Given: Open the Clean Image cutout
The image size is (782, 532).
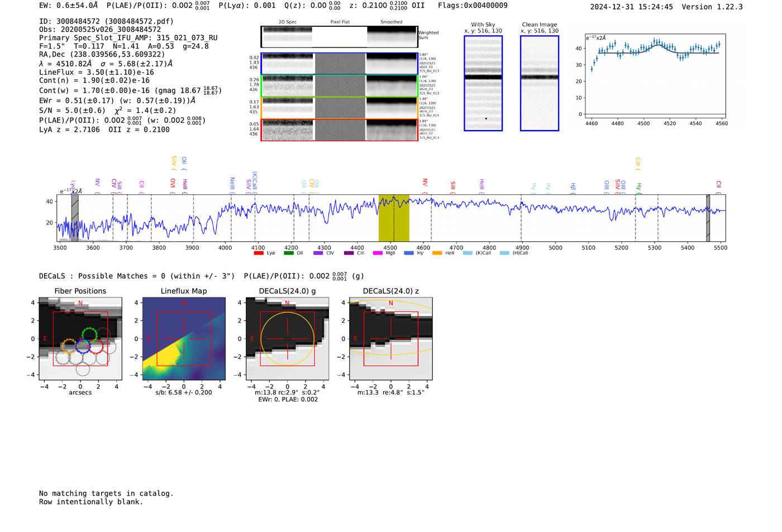Looking at the screenshot, I should pyautogui.click(x=540, y=83).
